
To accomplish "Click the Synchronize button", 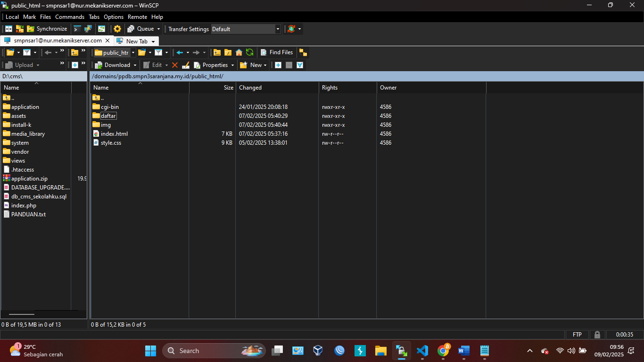I will (47, 29).
